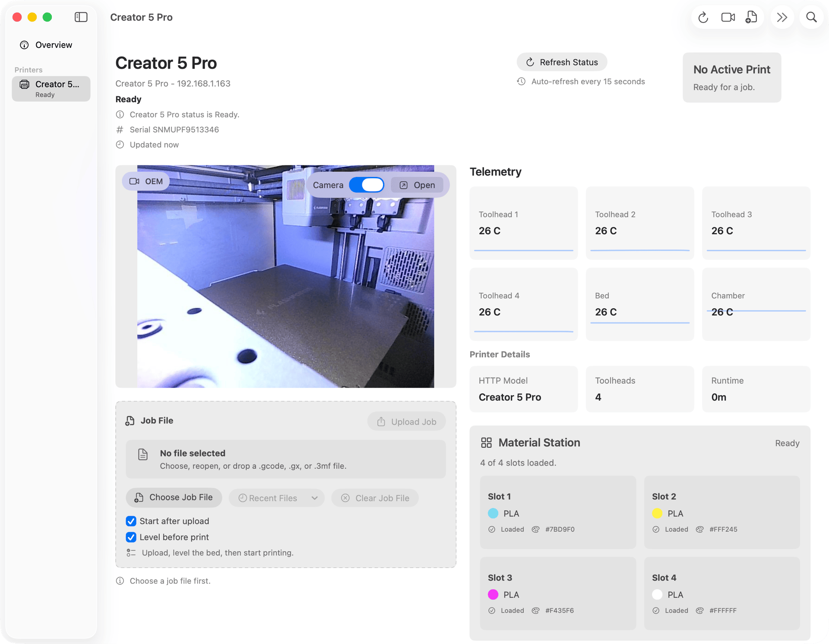Click the Toolhead 2 temperature card

[640, 223]
